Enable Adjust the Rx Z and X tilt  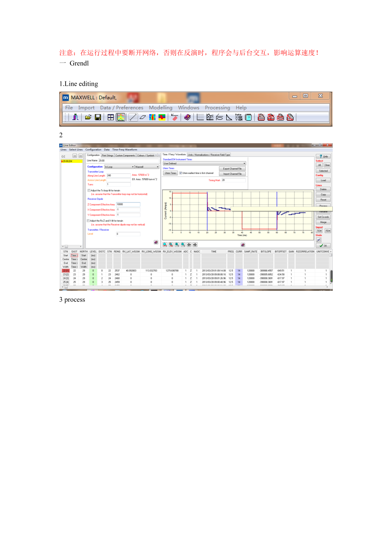[89, 221]
